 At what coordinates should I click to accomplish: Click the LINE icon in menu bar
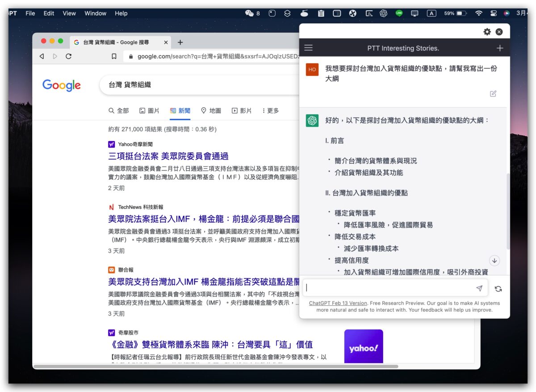[x=399, y=13]
